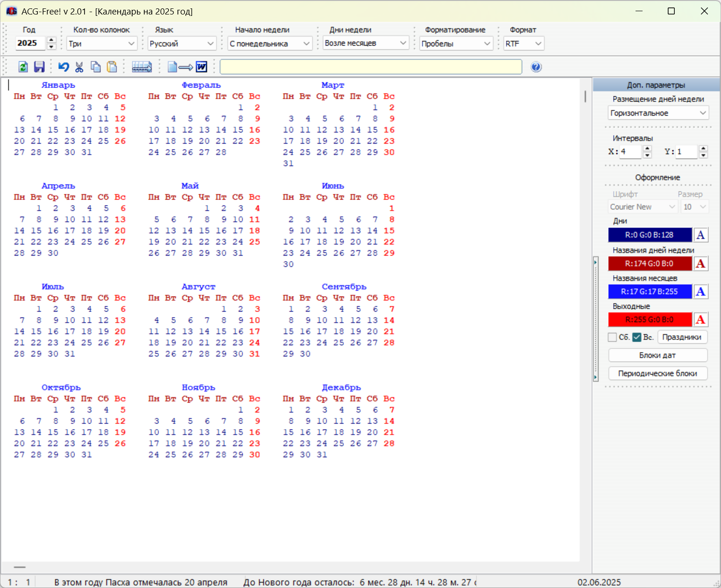Open the Кол-во колонок dropdown
The image size is (721, 588).
101,43
